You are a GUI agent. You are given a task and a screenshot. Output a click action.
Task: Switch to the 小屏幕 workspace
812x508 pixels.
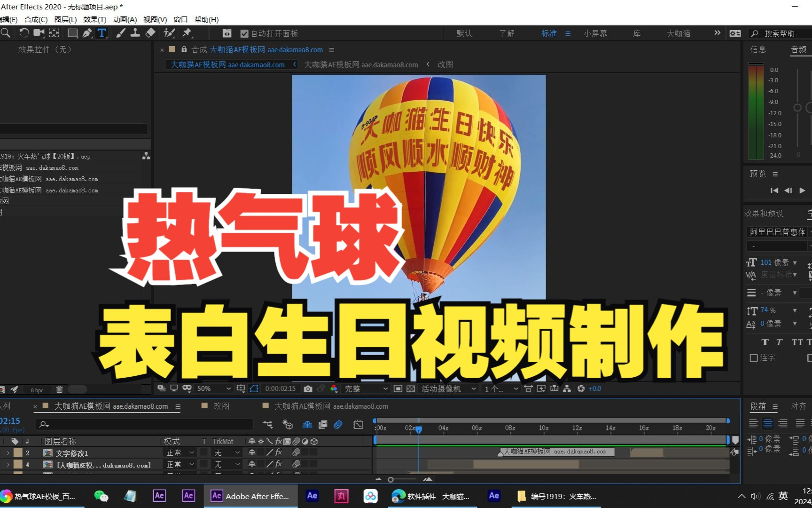595,33
